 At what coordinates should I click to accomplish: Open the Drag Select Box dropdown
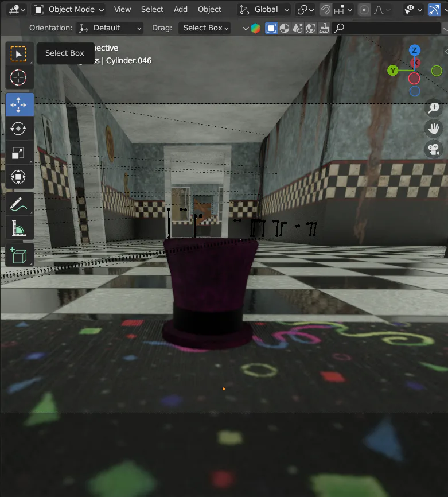click(x=204, y=28)
